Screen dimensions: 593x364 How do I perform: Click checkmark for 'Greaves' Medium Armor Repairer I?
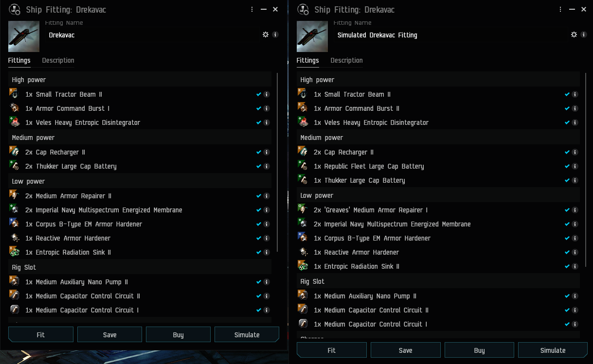click(567, 210)
